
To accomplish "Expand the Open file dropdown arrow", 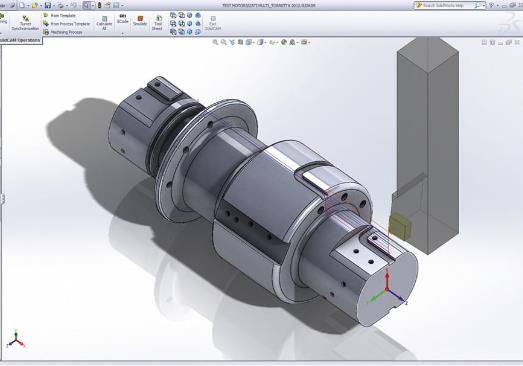I will [x=41, y=6].
